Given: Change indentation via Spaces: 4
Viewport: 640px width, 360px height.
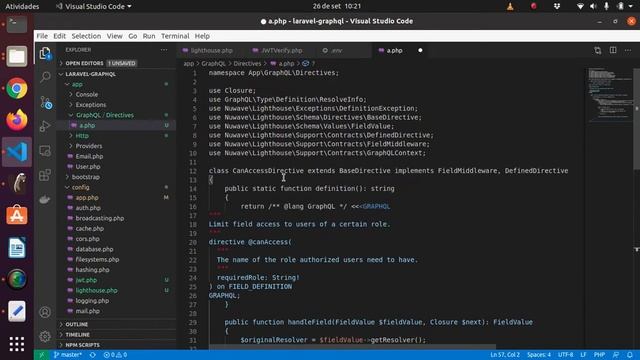Looking at the screenshot, I should coord(539,355).
